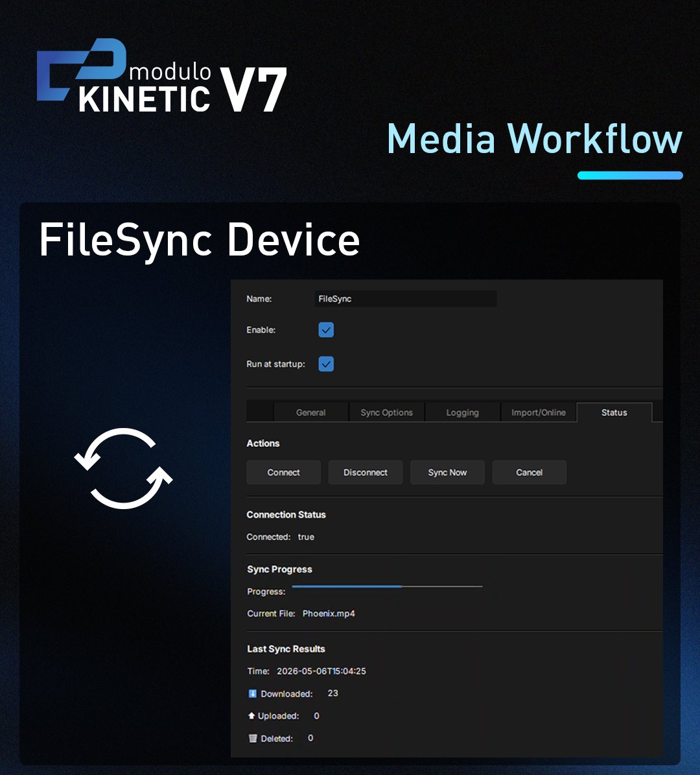Select the Status tab

click(x=614, y=412)
